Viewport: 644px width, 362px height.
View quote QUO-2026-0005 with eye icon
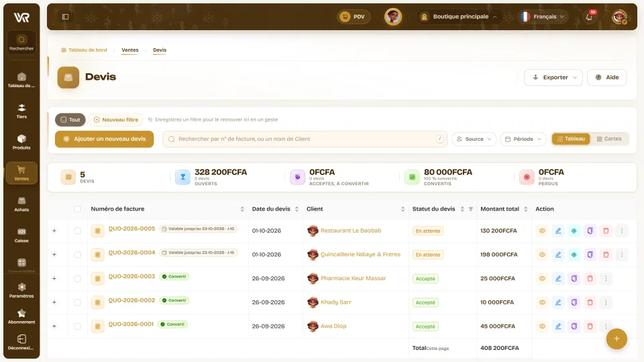542,231
